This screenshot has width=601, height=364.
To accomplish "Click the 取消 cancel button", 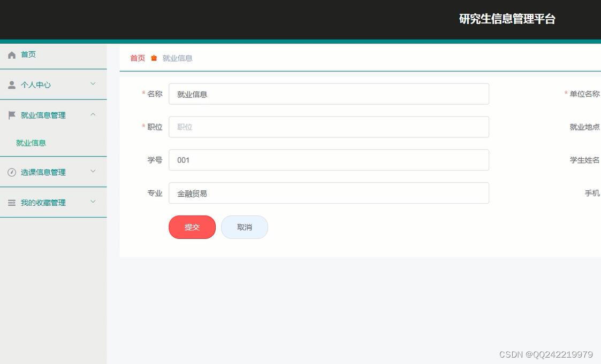I will tap(244, 227).
